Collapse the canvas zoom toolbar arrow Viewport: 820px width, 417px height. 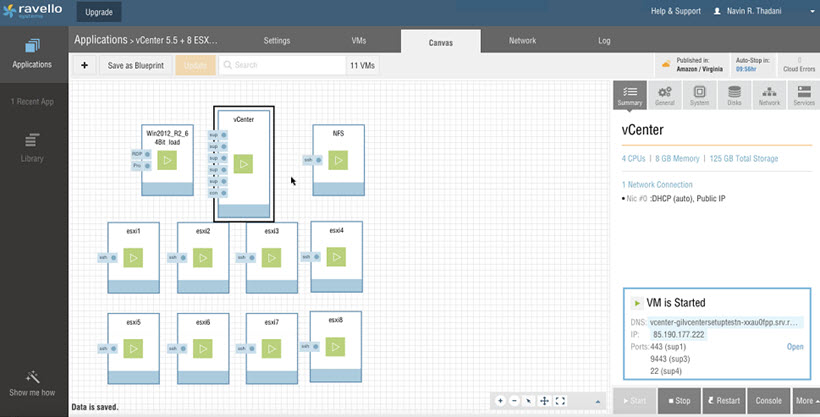click(x=598, y=401)
